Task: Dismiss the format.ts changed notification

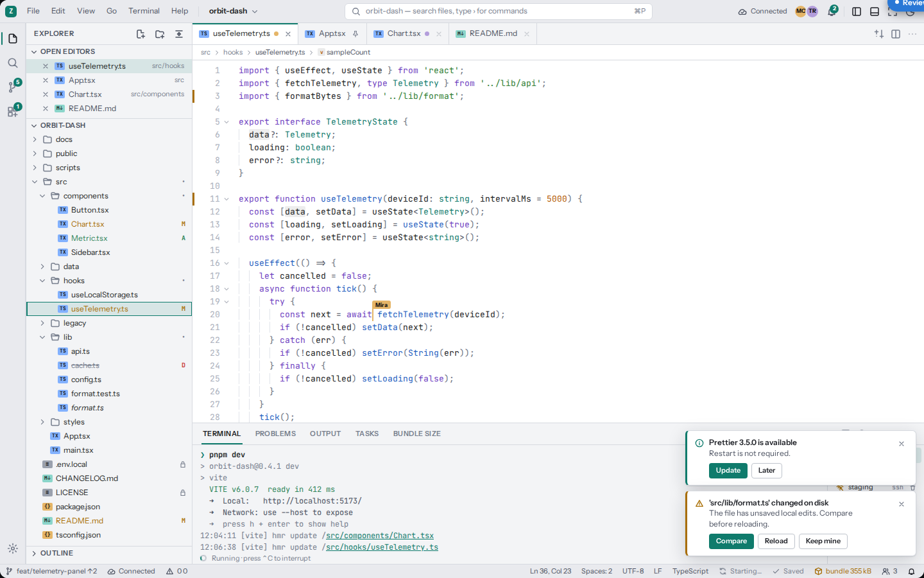Action: coord(902,504)
